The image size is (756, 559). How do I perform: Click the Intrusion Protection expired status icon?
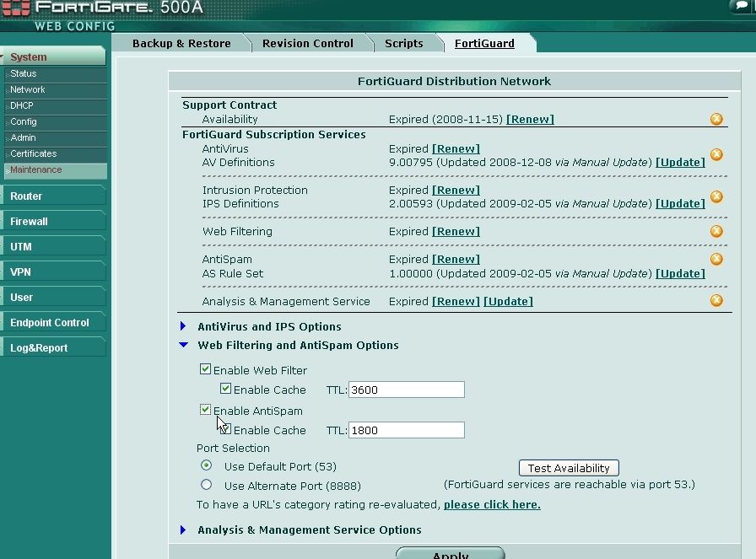coord(716,196)
